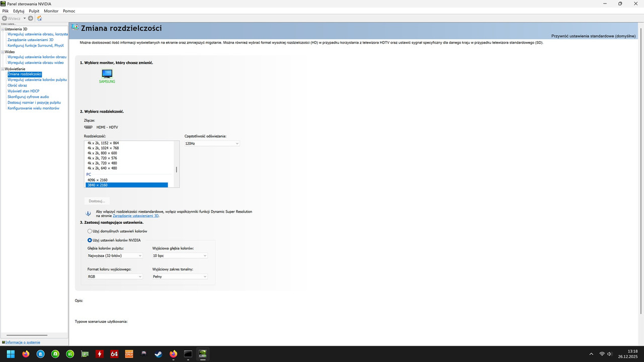The image size is (644, 362).
Task: Open the Windows Start menu
Action: click(11, 354)
